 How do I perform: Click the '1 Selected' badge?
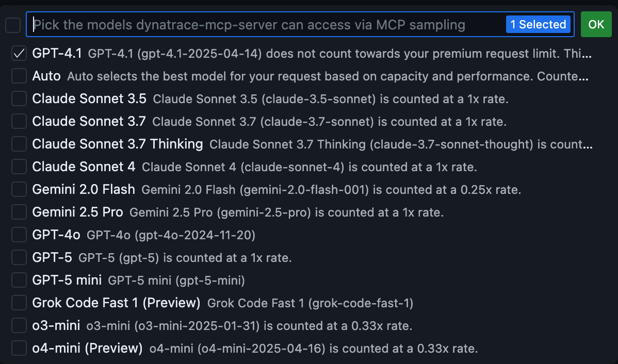(538, 25)
